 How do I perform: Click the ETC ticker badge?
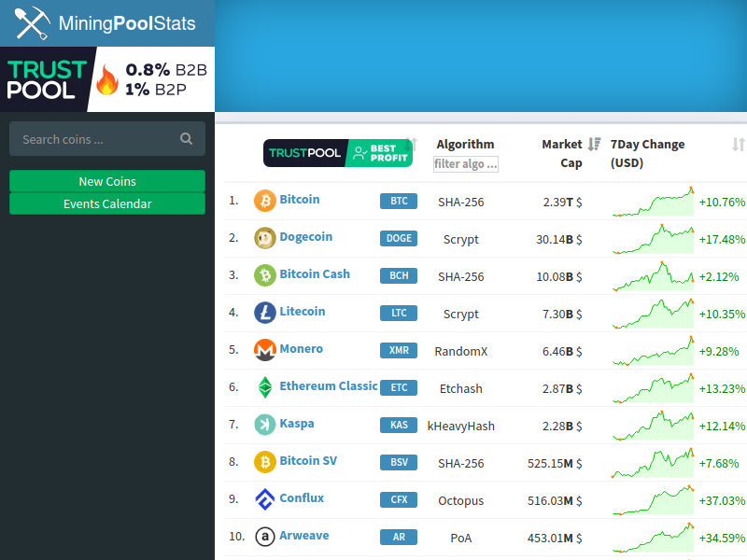point(399,387)
